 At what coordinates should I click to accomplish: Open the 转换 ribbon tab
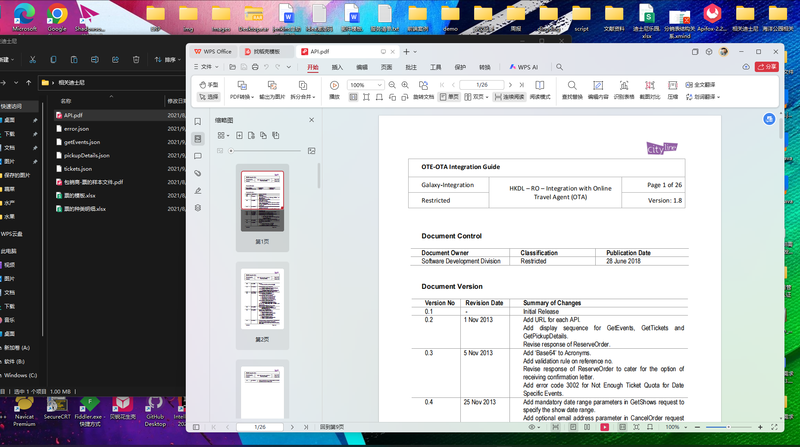(485, 67)
